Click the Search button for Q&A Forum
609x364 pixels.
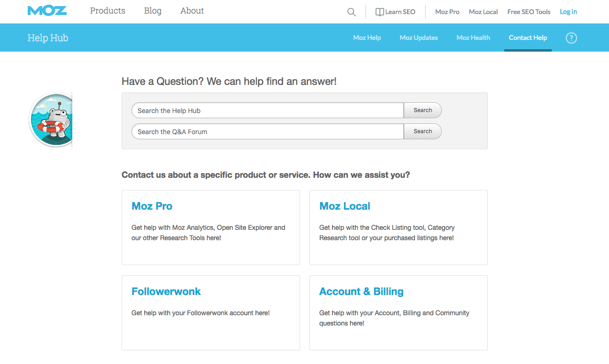coord(422,131)
